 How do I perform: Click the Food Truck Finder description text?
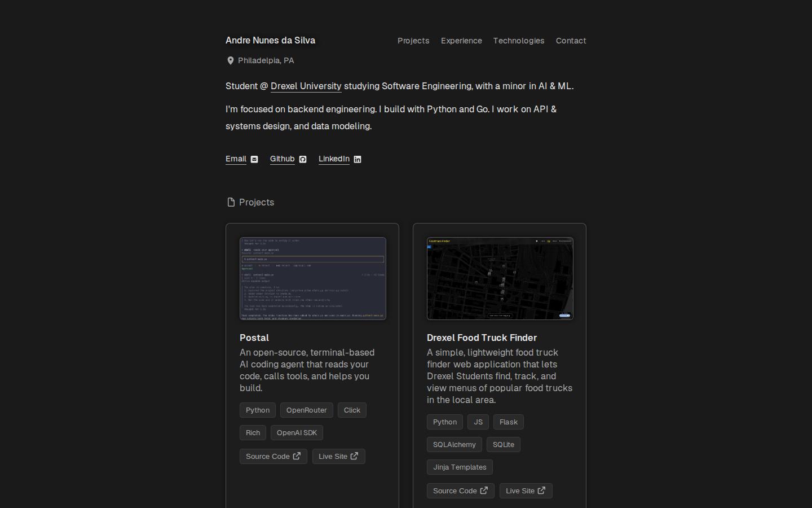point(500,376)
